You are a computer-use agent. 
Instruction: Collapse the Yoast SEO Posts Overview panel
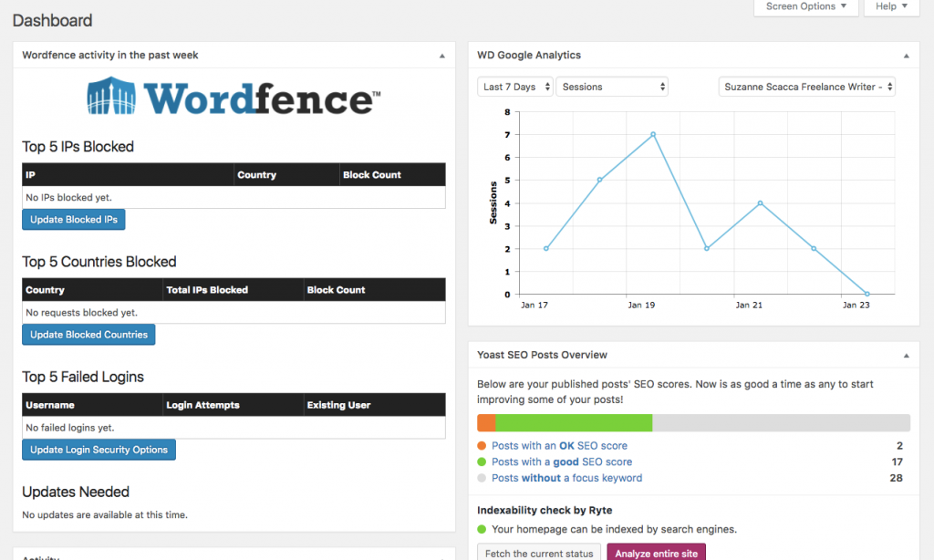click(906, 355)
